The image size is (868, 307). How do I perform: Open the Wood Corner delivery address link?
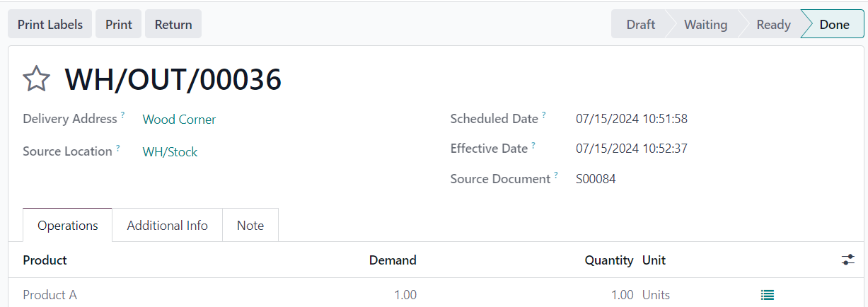click(x=179, y=120)
